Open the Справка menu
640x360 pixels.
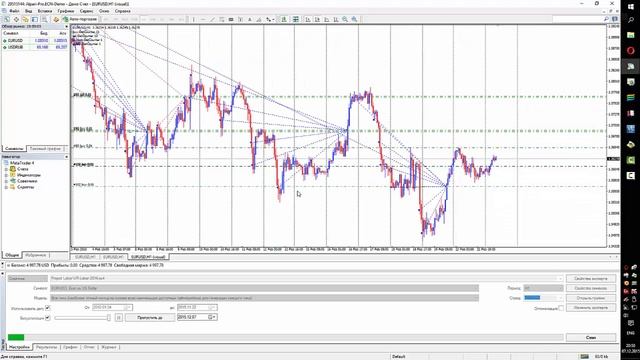click(122, 11)
